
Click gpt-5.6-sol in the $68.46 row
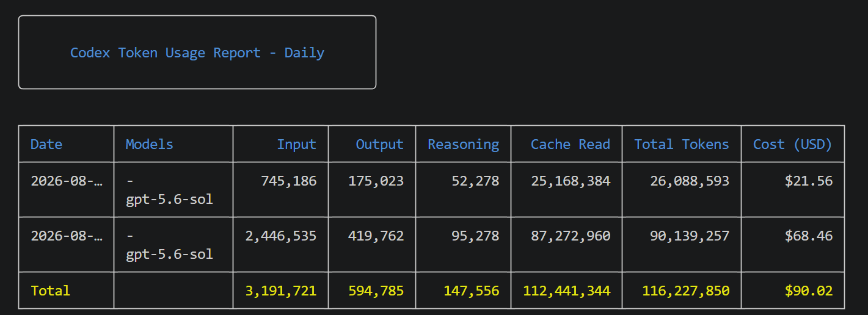point(169,254)
